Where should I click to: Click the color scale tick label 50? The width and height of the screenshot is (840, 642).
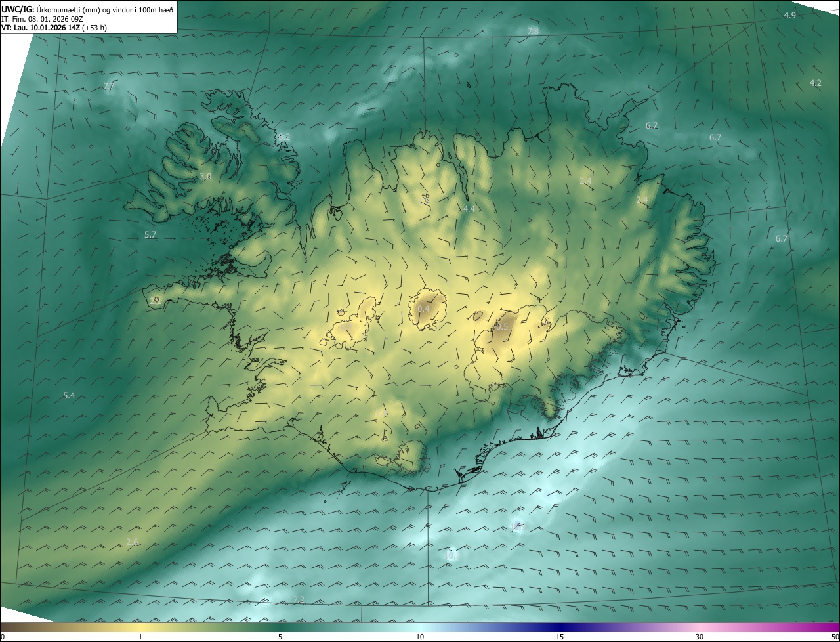(835, 637)
